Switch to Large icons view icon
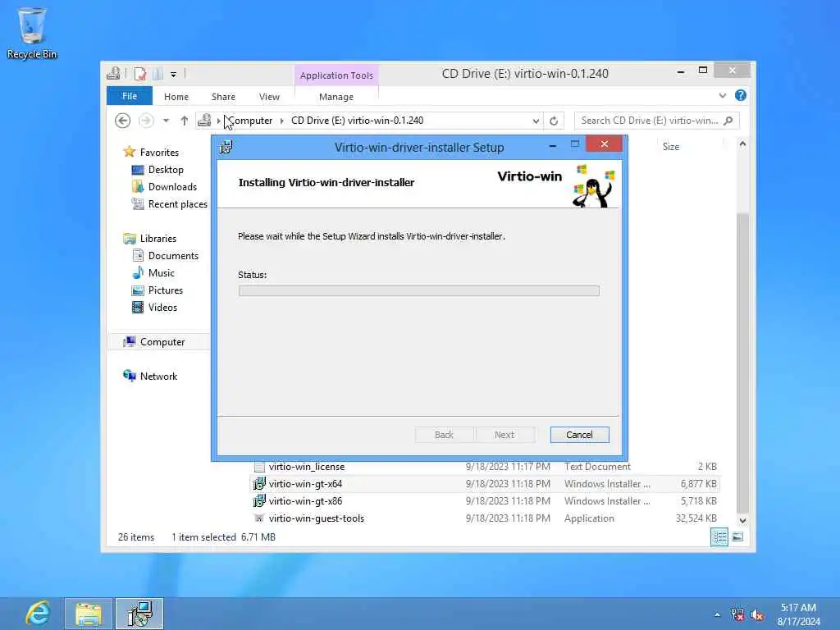 (x=737, y=536)
